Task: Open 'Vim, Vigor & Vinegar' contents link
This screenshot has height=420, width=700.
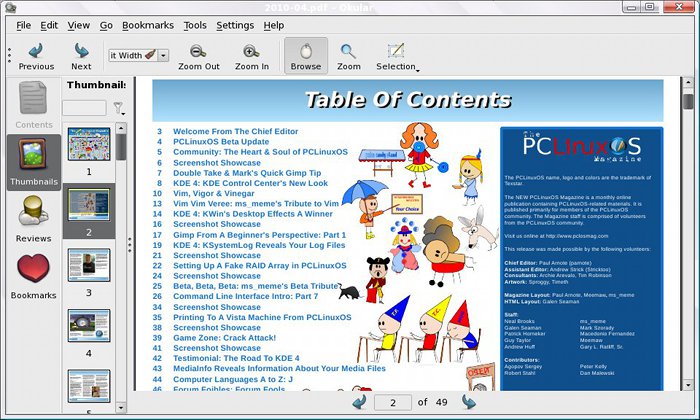Action: (x=213, y=193)
